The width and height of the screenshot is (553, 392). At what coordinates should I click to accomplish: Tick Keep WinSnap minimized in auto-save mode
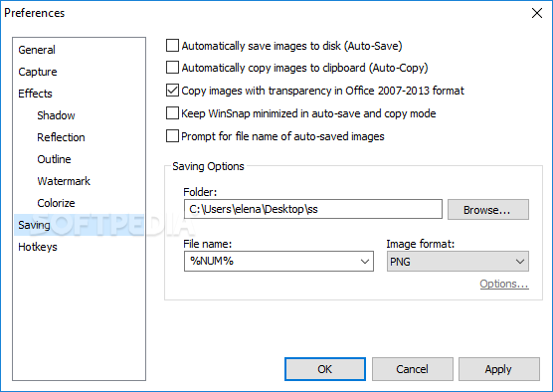coord(172,113)
